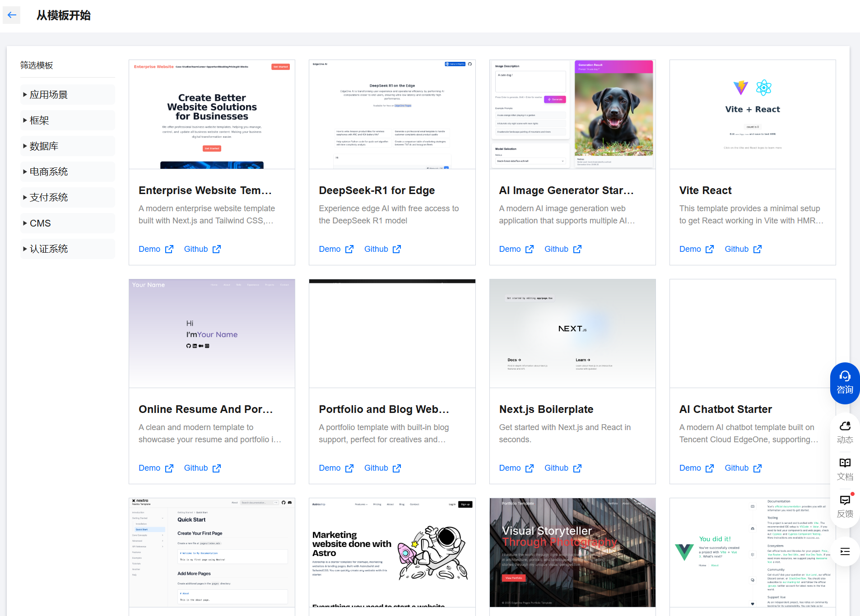Click external-link icon beside AI Chatbot Starter Github
Image resolution: width=860 pixels, height=616 pixels.
[x=758, y=468]
